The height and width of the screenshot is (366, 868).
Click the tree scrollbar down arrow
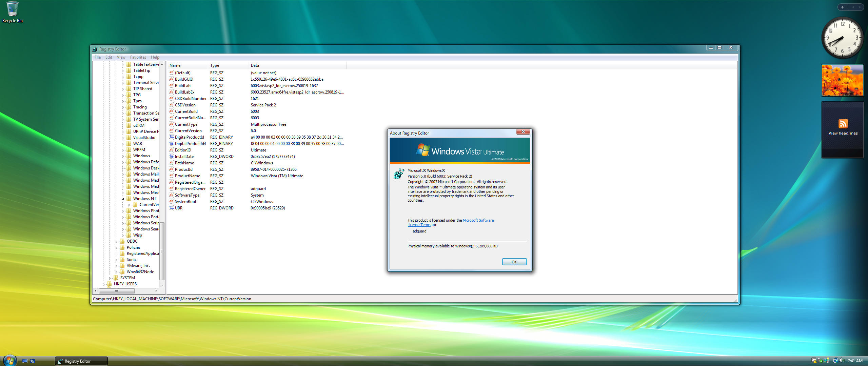162,285
